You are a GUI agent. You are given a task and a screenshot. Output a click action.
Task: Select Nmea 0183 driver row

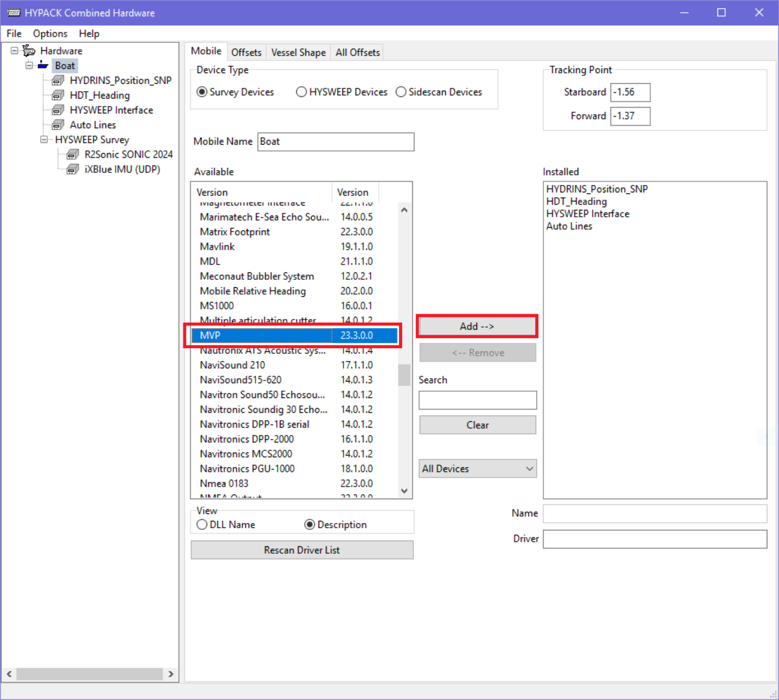tap(295, 484)
